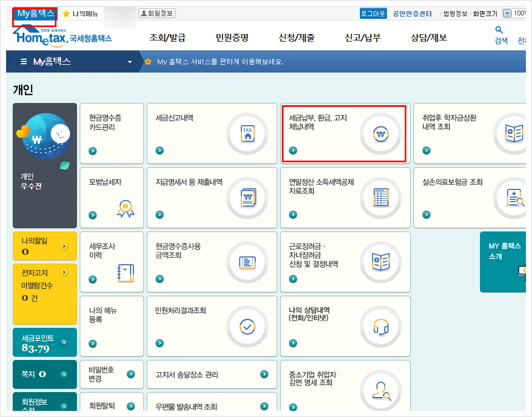Select the TAX house icon for 세금신고내역
Image resolution: width=532 pixels, height=417 pixels.
[247, 133]
